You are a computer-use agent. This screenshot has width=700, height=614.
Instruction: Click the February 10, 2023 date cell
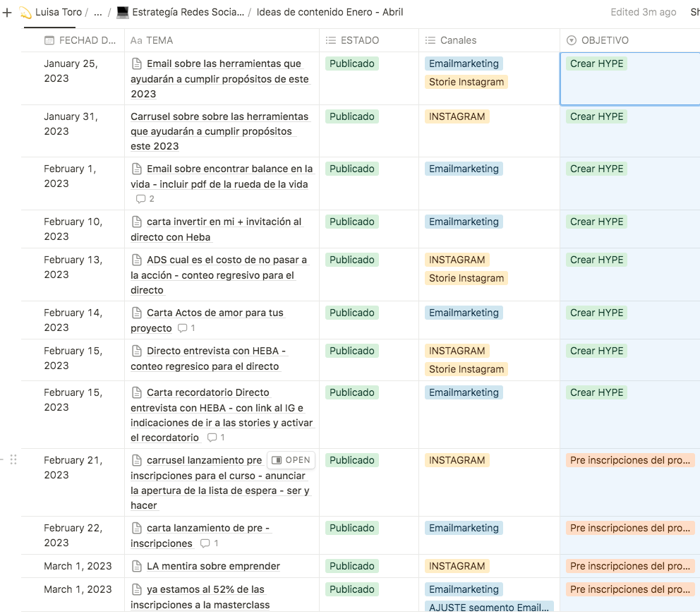coord(73,229)
